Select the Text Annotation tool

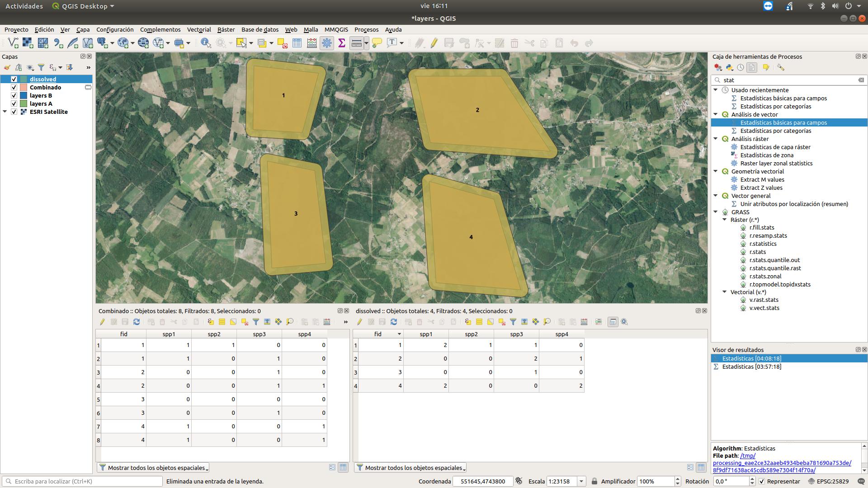[392, 43]
